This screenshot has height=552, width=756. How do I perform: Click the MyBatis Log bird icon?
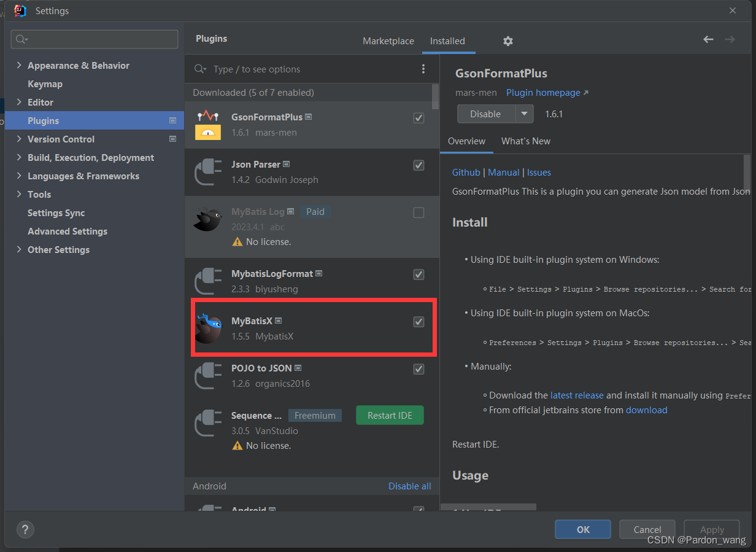[x=207, y=219]
